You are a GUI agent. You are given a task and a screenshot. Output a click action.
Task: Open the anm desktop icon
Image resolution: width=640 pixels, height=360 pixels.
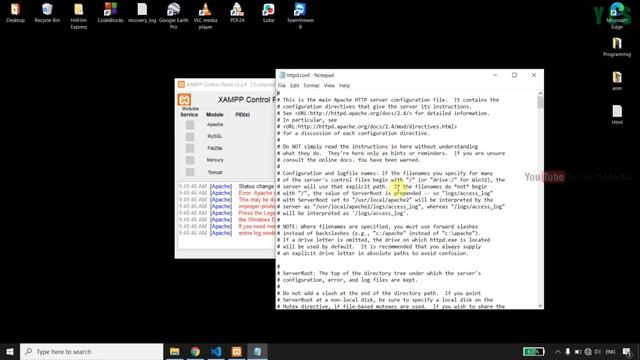click(617, 81)
